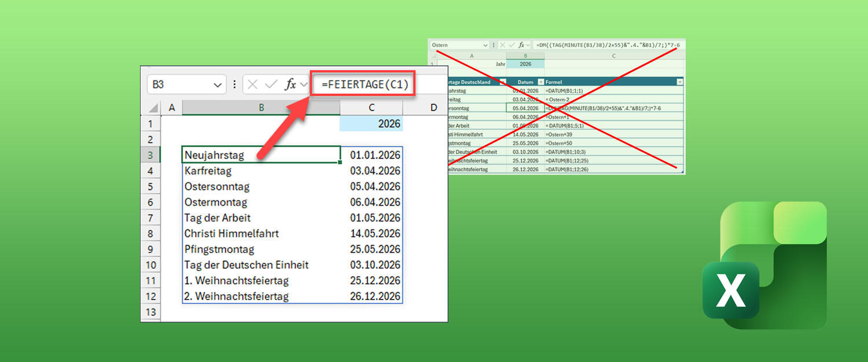Select column header A in the large sheet
Screen dimensions: 868x362
(x=171, y=107)
